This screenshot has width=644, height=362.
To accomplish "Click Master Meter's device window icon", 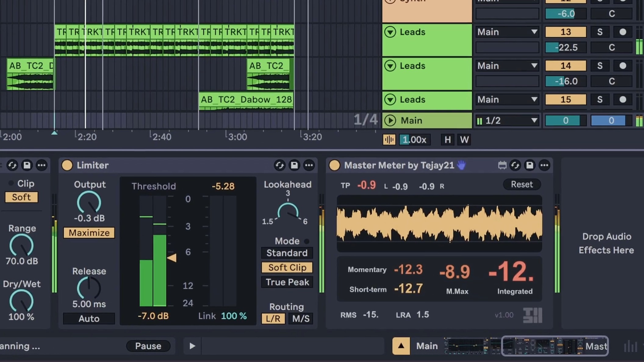I will pos(502,165).
